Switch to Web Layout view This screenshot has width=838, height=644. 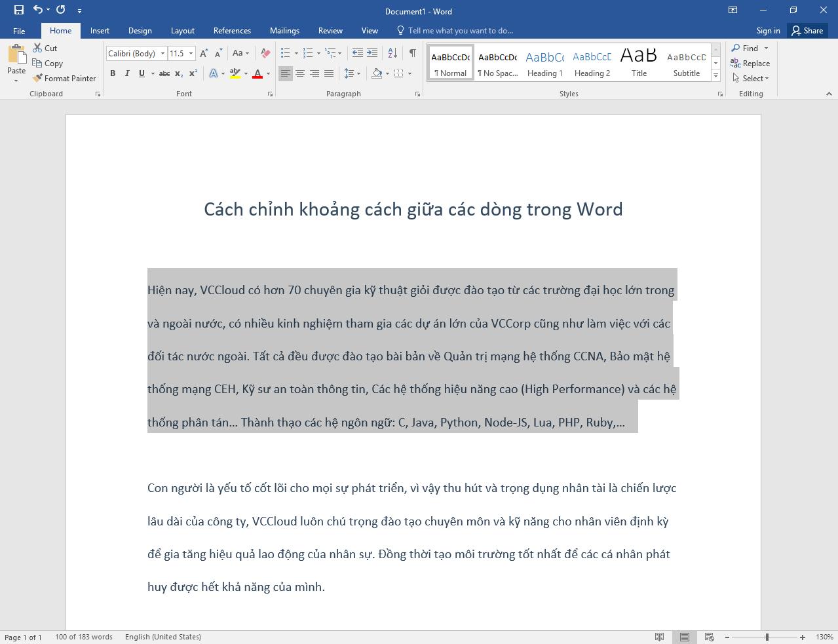click(x=709, y=637)
